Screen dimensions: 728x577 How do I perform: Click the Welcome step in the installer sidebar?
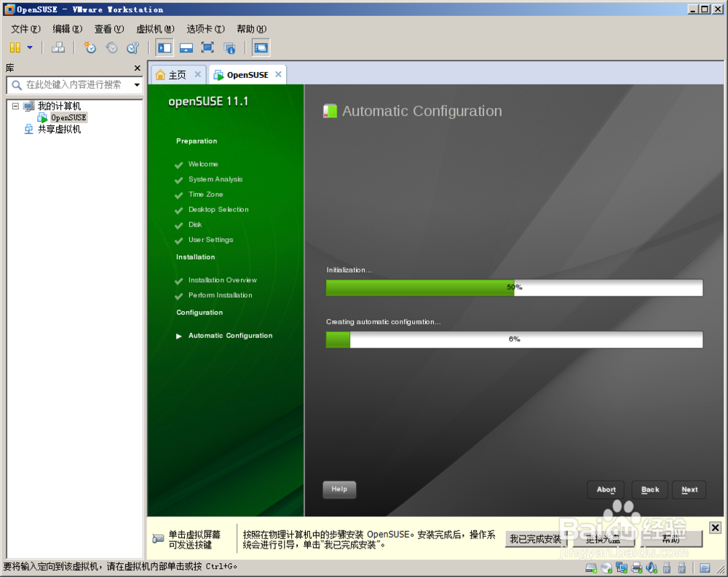click(x=203, y=164)
